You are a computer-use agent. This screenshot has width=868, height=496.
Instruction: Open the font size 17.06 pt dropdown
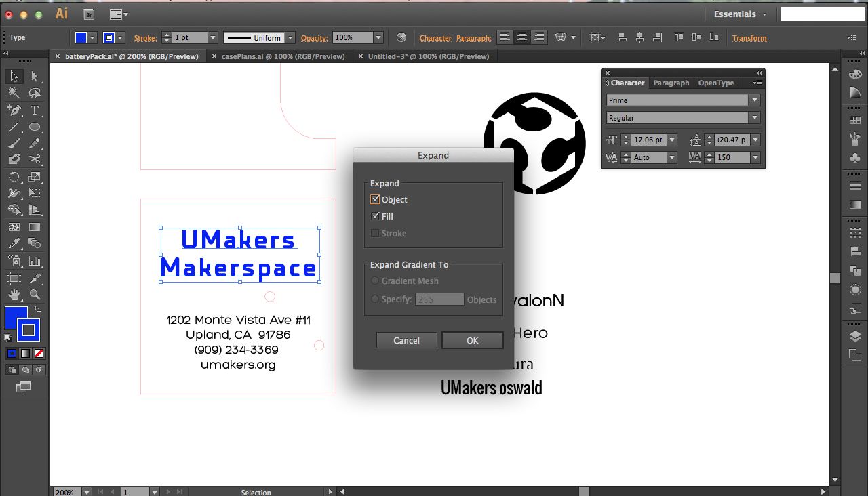(671, 140)
